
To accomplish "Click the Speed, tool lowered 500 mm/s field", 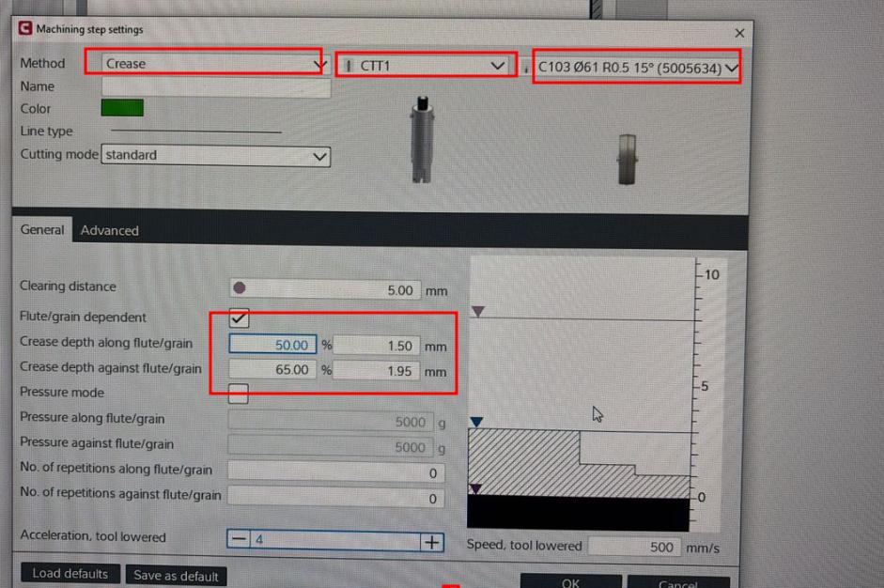I will pos(635,547).
